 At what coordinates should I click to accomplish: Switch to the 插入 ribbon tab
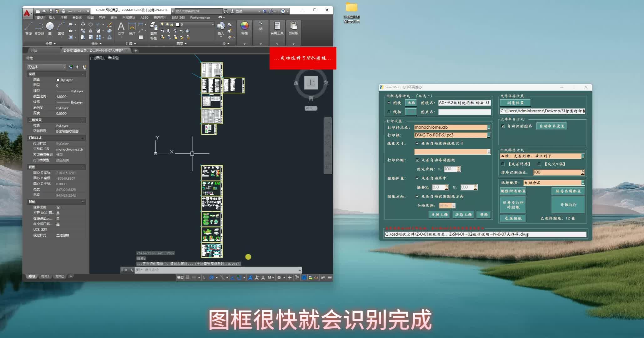tap(51, 18)
